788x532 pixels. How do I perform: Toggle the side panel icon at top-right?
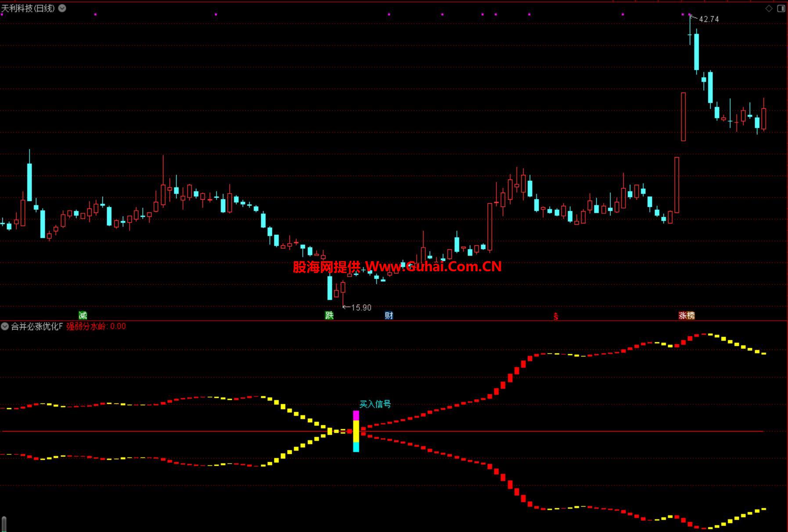pyautogui.click(x=781, y=8)
